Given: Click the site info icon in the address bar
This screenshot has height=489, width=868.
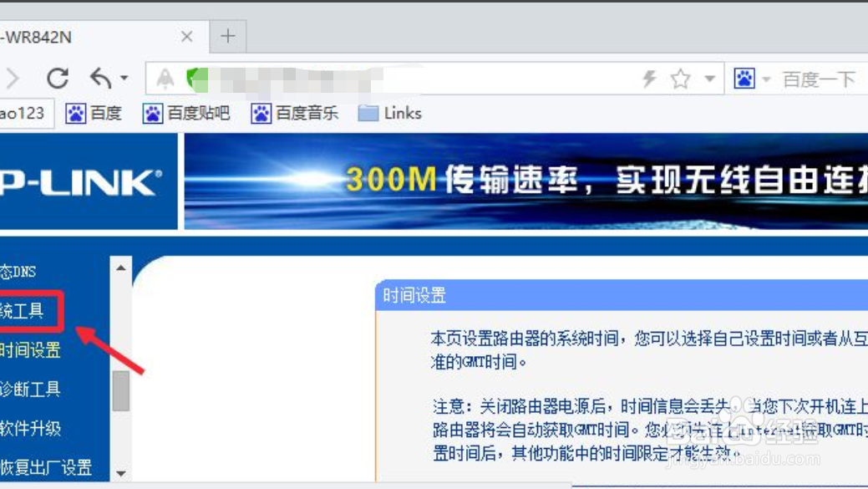Looking at the screenshot, I should (166, 78).
